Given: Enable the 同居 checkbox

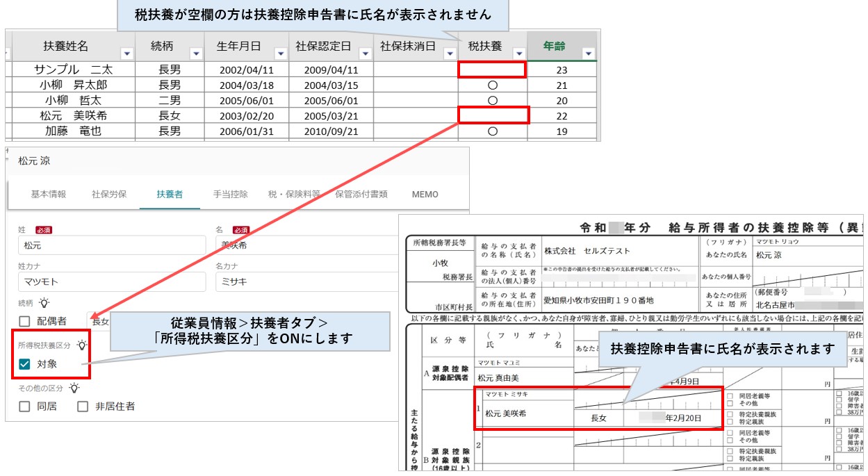Looking at the screenshot, I should point(25,407).
